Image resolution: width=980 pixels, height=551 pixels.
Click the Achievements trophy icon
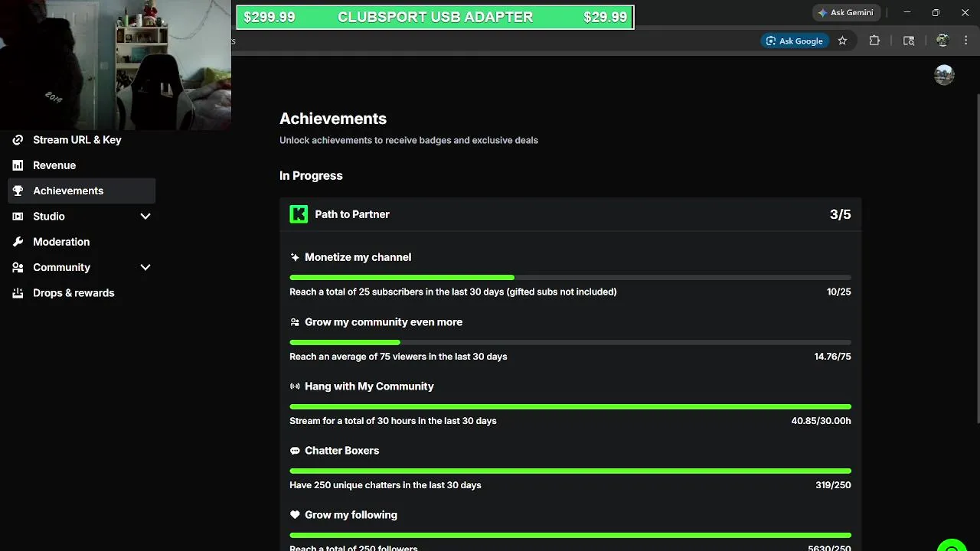(18, 191)
